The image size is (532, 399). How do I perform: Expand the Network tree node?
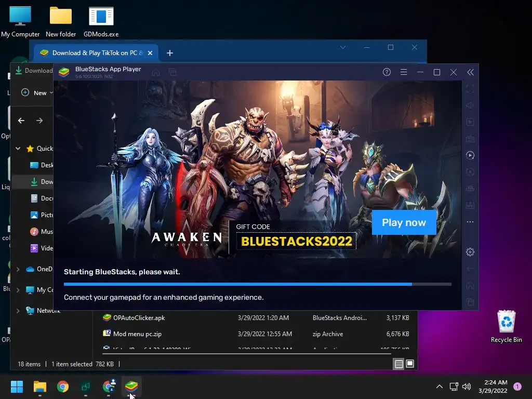[x=18, y=311]
